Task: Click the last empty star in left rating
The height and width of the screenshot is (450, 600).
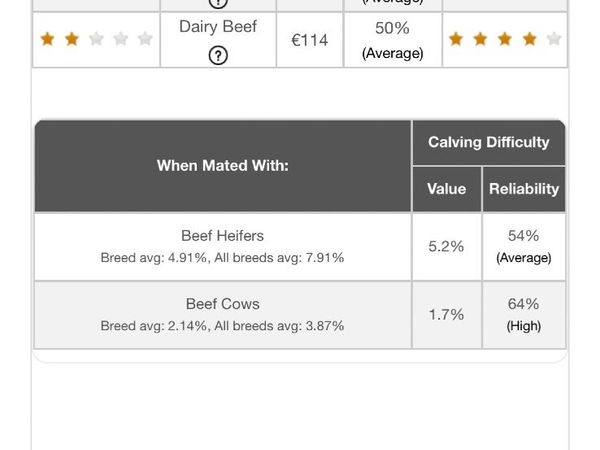Action: point(145,39)
